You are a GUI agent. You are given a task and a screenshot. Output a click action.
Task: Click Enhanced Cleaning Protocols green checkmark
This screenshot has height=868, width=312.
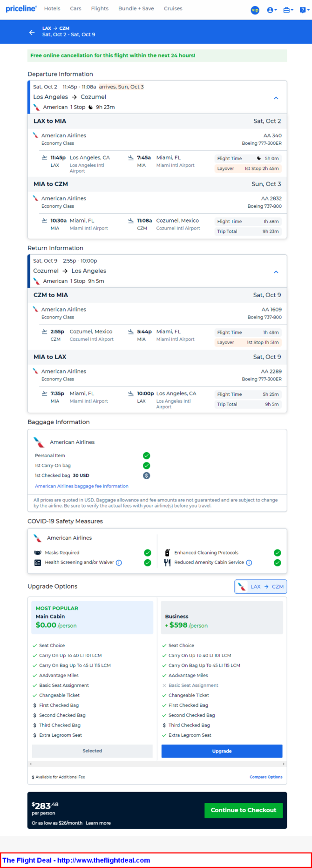point(278,553)
